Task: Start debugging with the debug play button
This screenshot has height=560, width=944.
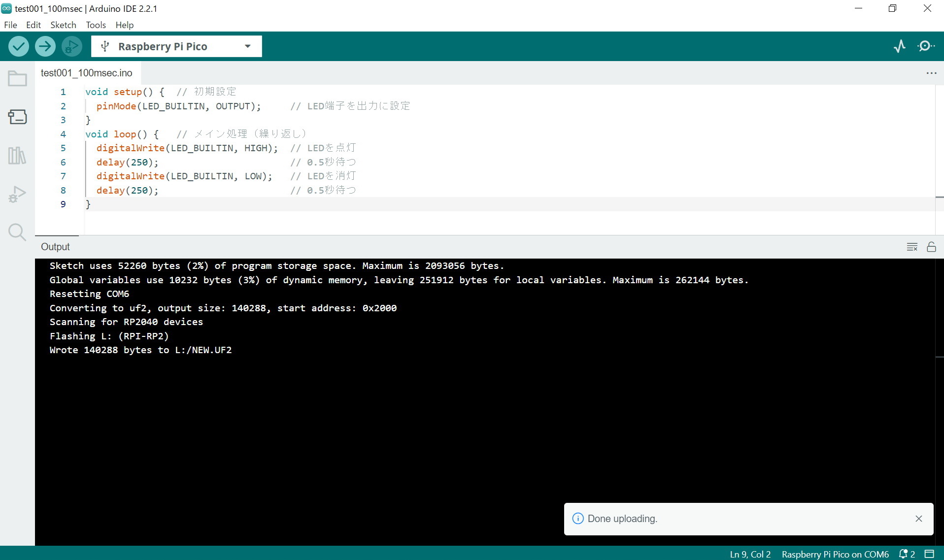Action: coord(72,46)
